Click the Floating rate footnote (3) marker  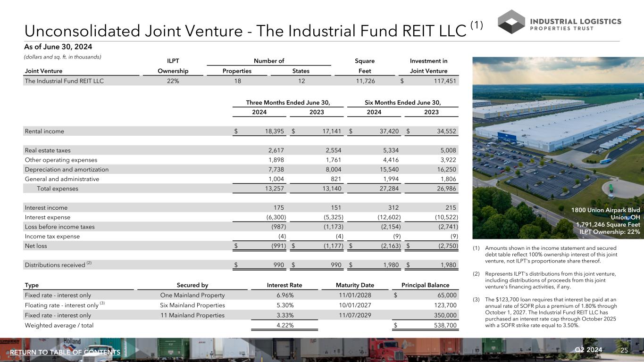(102, 304)
